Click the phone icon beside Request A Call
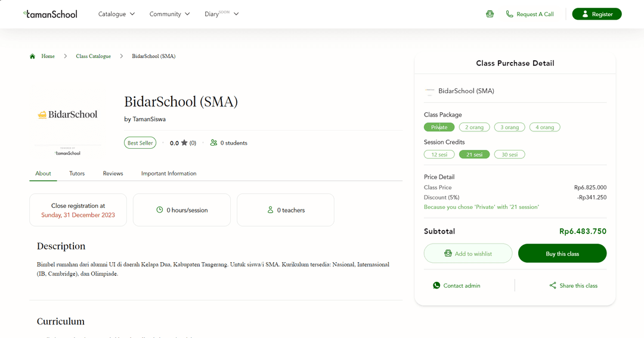The width and height of the screenshot is (644, 338). [509, 14]
